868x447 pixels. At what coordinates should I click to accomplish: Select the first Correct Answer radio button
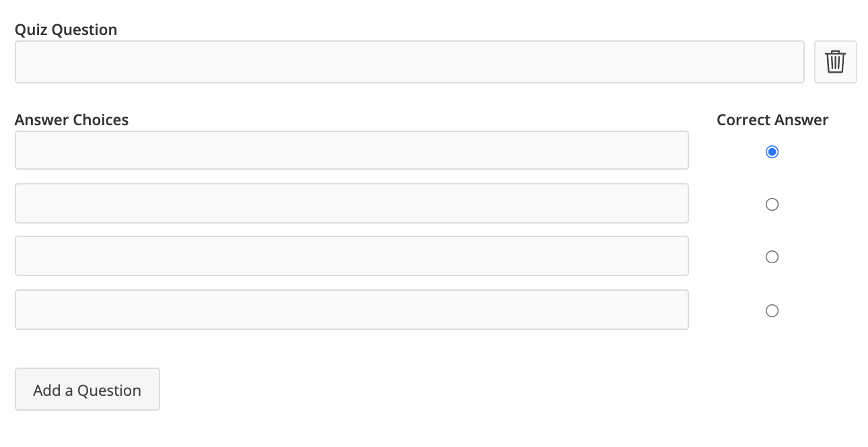click(x=772, y=152)
